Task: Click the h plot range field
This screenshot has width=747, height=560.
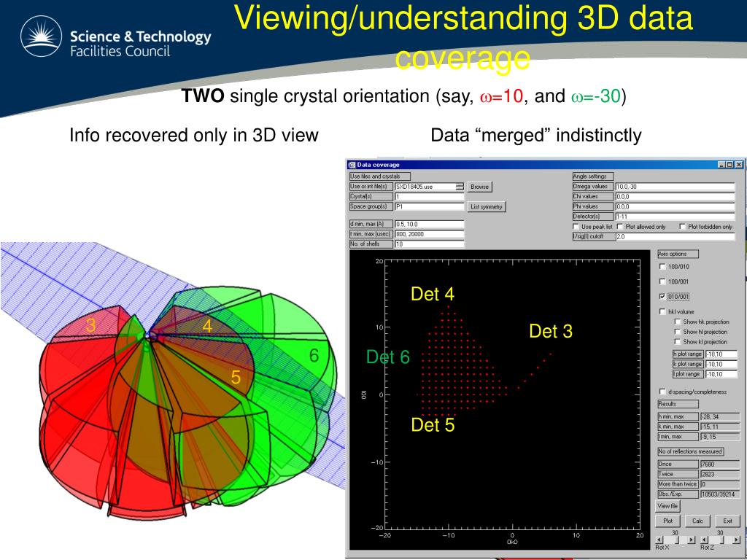Action: [721, 354]
